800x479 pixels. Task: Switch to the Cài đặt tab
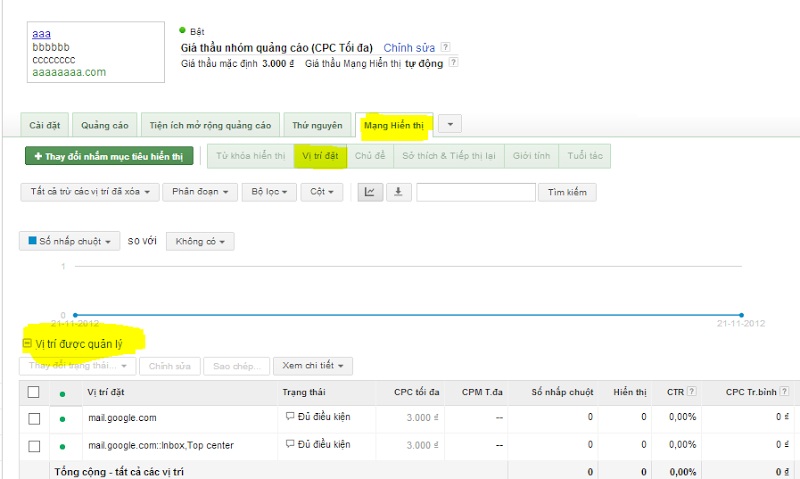click(x=44, y=125)
